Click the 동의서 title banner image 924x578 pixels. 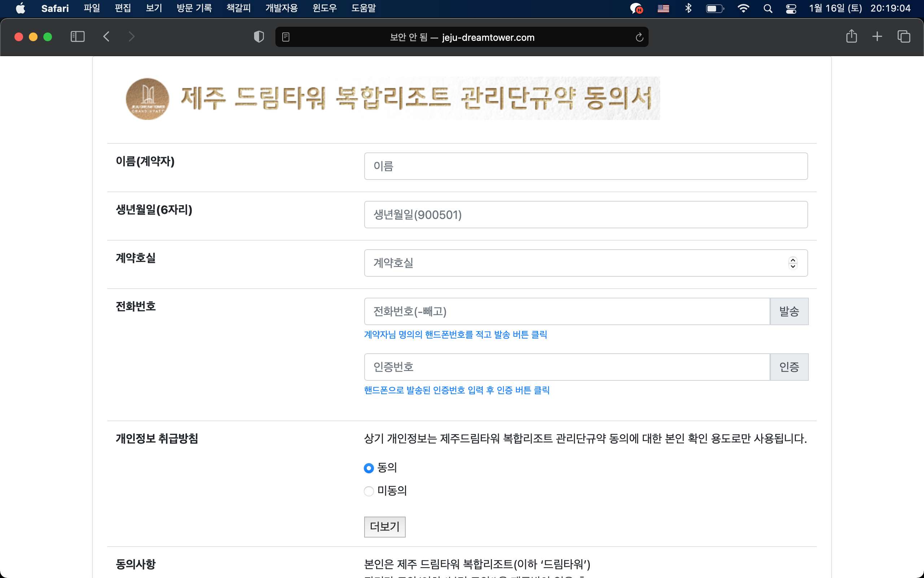pos(392,99)
